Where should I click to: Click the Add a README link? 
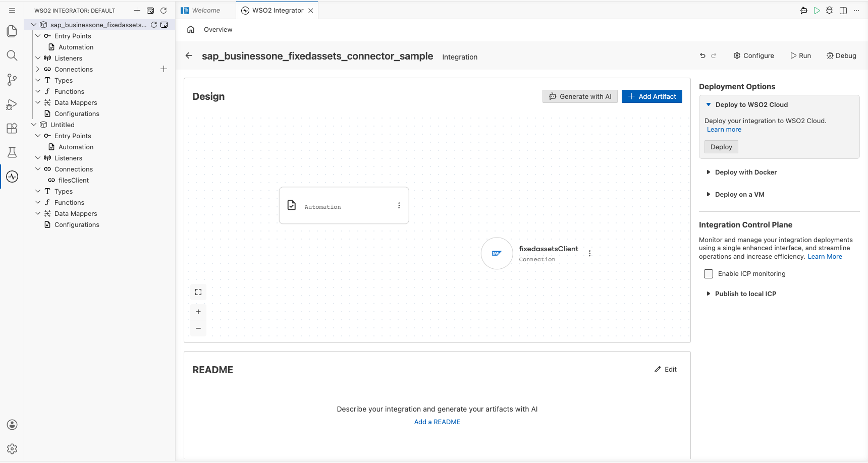point(437,422)
